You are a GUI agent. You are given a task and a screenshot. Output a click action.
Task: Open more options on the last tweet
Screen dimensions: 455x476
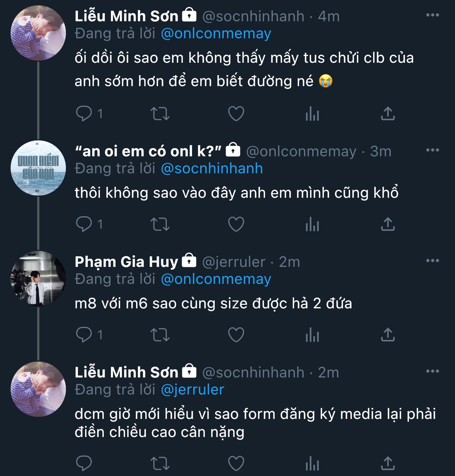coord(432,371)
